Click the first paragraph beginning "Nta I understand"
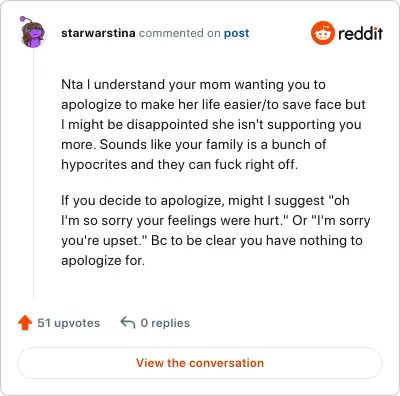Image resolution: width=400 pixels, height=396 pixels. pyautogui.click(x=213, y=124)
